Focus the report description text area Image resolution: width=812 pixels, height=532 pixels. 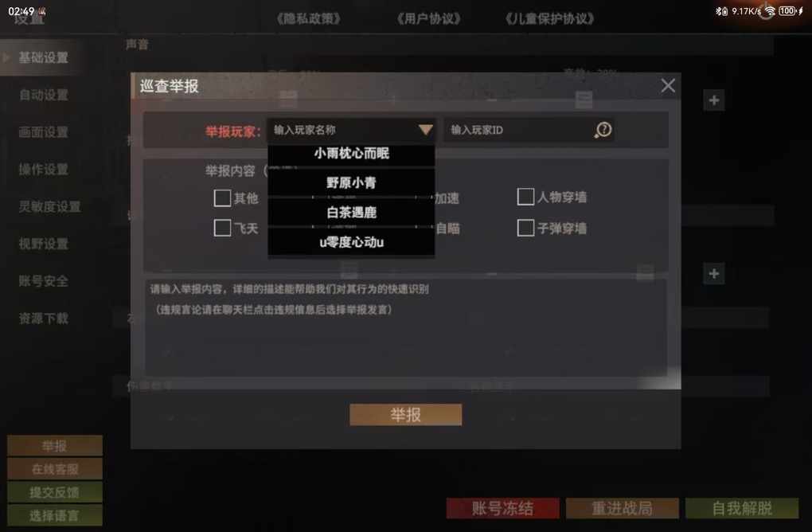(405, 327)
